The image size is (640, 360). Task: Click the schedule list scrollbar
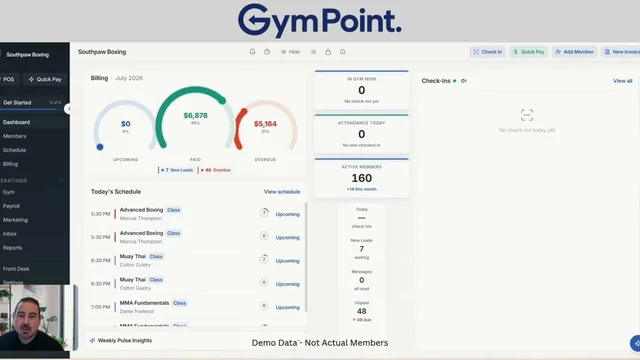pos(306,257)
